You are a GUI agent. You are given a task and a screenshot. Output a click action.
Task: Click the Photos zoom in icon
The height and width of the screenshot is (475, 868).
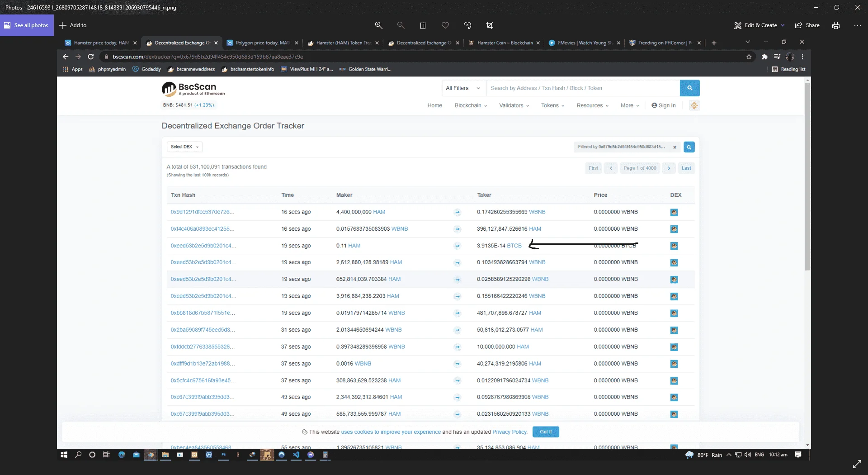pyautogui.click(x=379, y=25)
